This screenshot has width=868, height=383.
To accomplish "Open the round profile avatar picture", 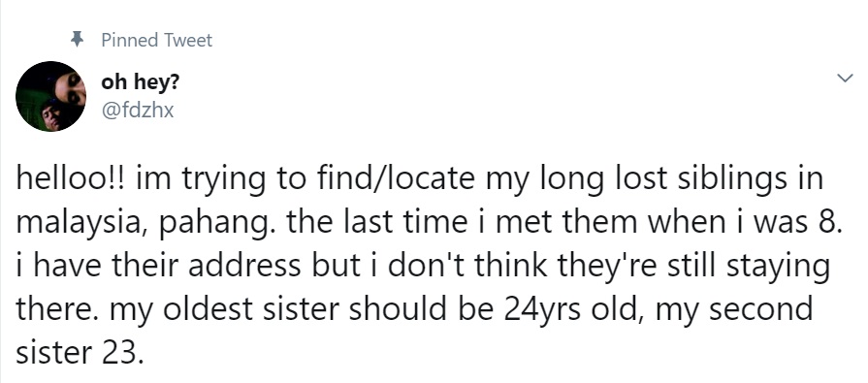I will [51, 96].
